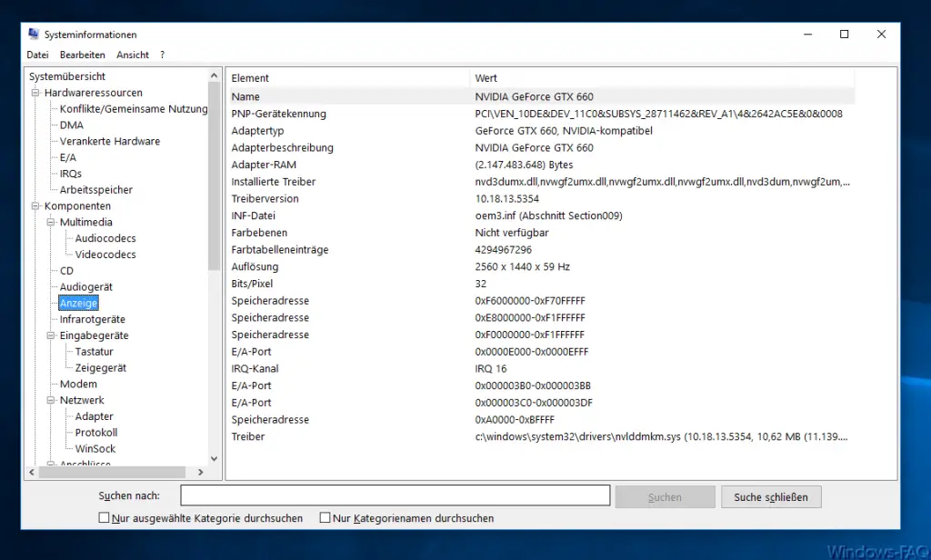Collapse the Eingabegeräte branch
The image size is (931, 560).
(52, 335)
